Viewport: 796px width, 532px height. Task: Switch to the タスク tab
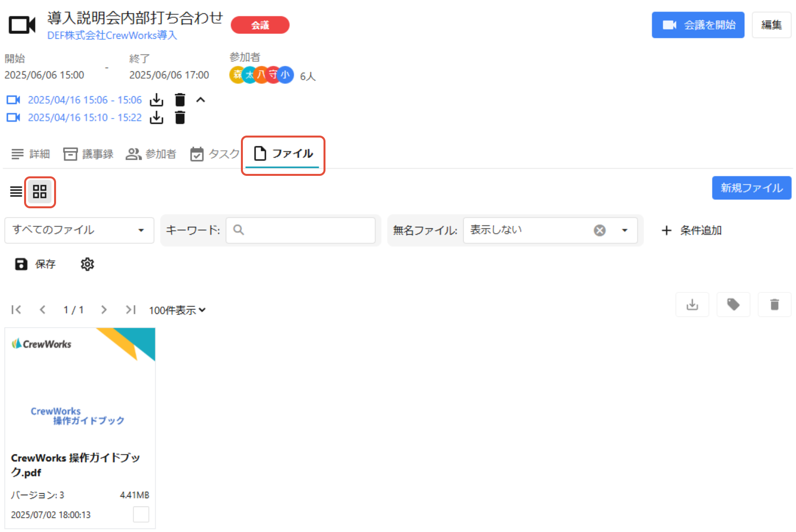click(215, 154)
